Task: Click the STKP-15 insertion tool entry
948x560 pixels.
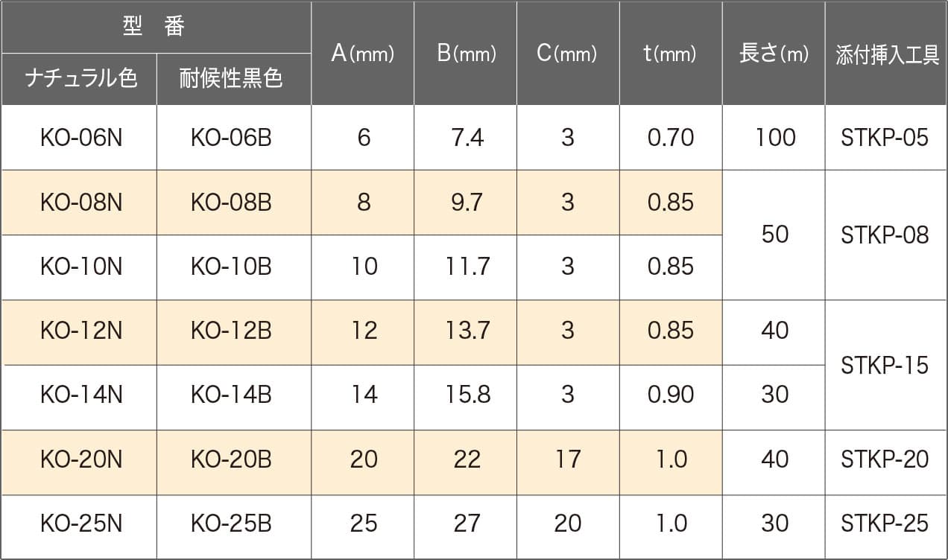Action: tap(885, 365)
